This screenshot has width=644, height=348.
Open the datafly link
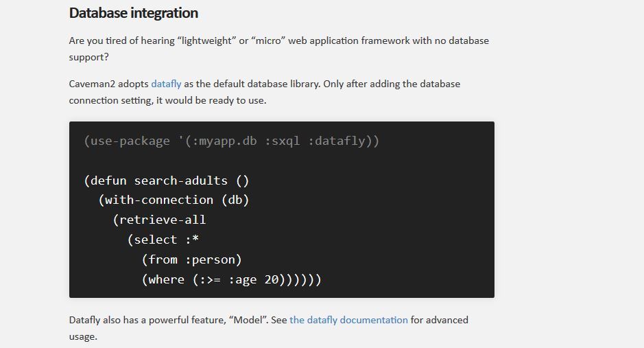[166, 84]
